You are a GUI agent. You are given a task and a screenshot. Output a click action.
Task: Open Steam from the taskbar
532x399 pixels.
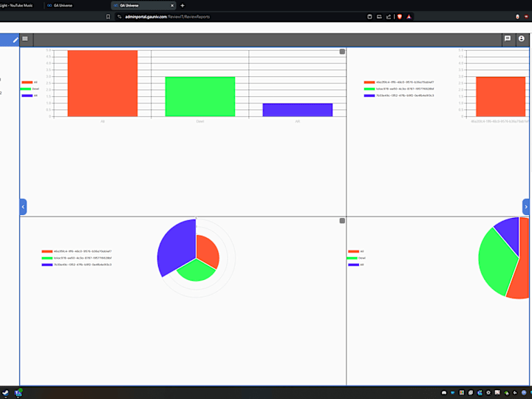[5, 393]
